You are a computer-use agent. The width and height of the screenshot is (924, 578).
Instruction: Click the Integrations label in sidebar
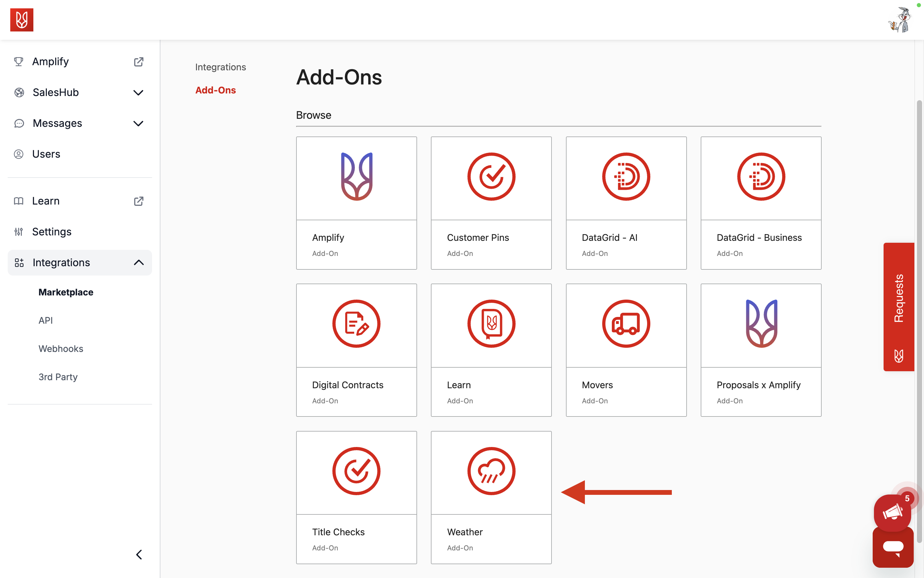(x=61, y=263)
